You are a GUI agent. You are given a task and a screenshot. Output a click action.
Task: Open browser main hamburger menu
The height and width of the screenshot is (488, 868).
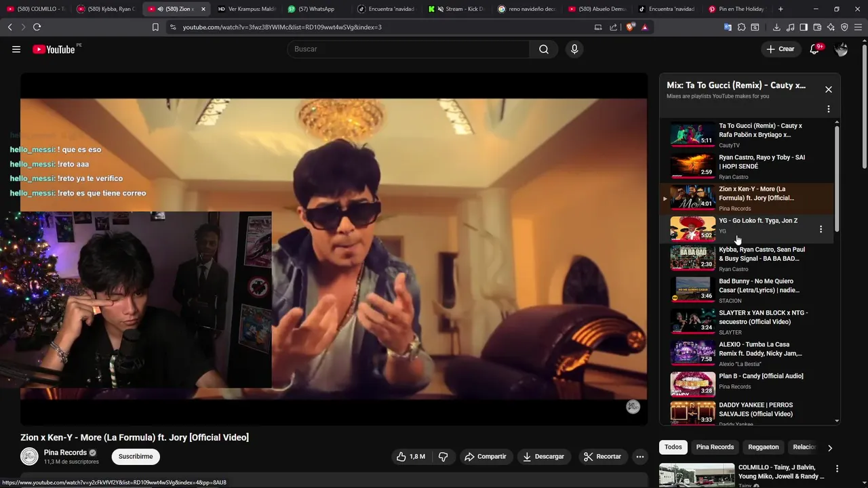859,27
